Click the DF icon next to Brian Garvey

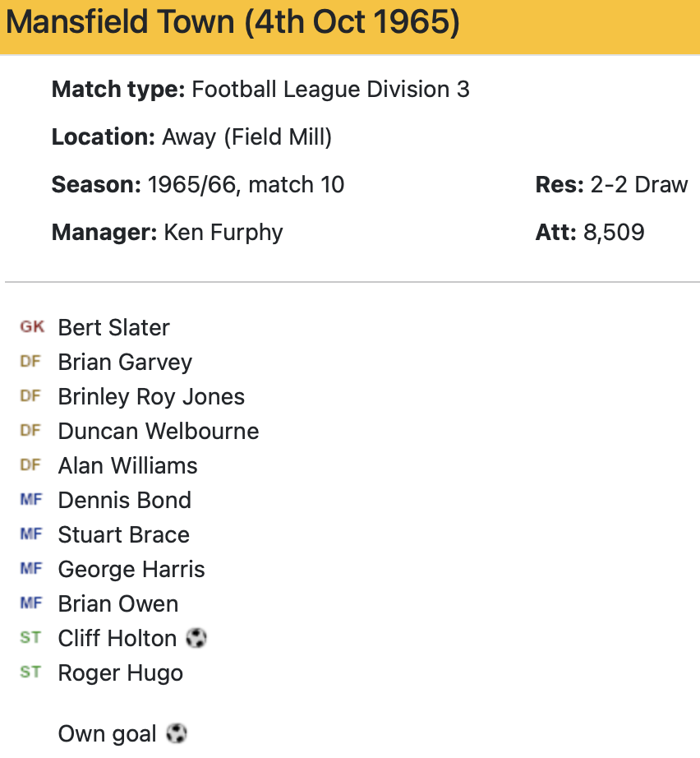(x=30, y=362)
